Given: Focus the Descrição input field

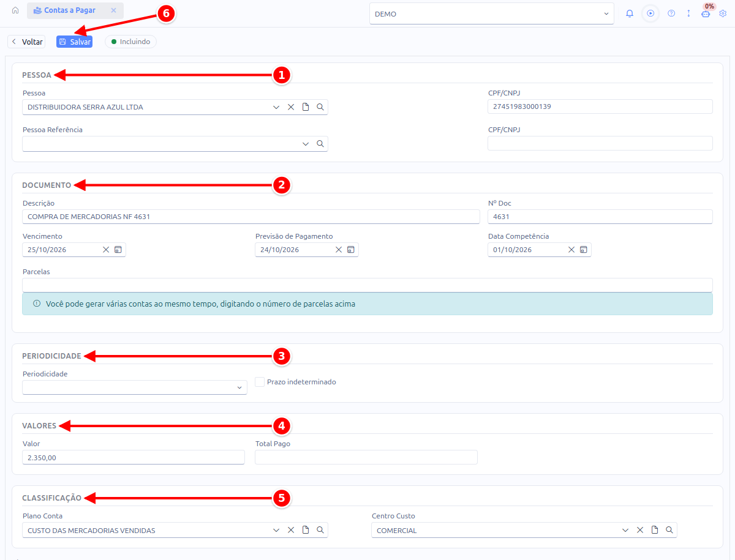Looking at the screenshot, I should coord(251,217).
